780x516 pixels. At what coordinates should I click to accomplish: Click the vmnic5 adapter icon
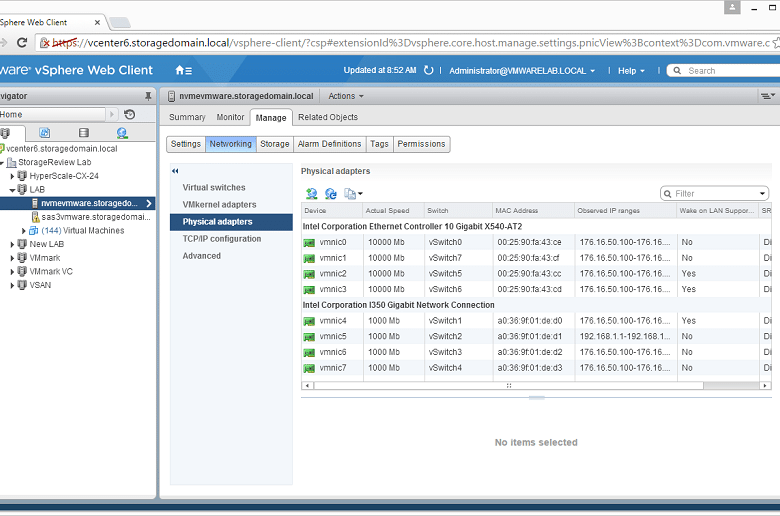[309, 337]
